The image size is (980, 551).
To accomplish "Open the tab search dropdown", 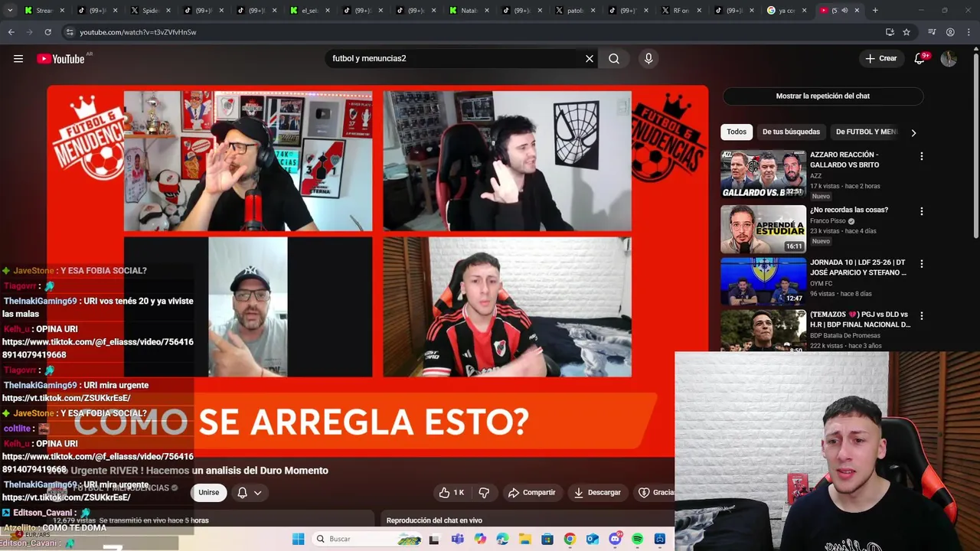I will (10, 11).
